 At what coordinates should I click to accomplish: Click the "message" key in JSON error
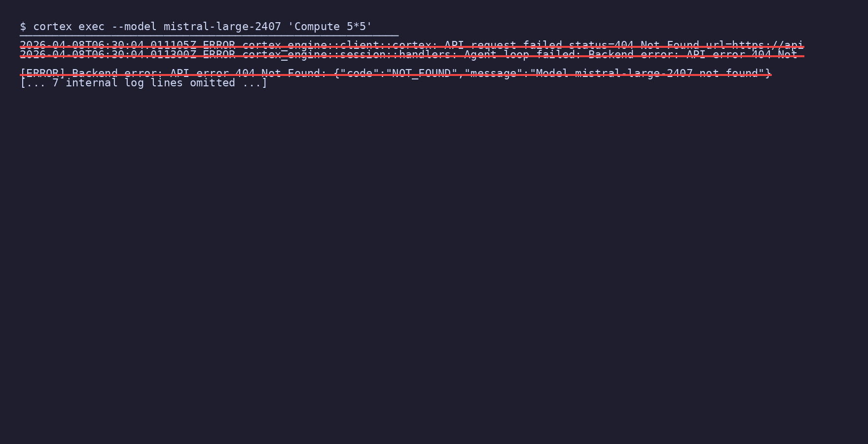pos(493,73)
